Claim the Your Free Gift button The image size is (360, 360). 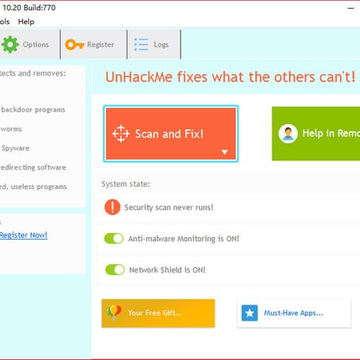[x=158, y=313]
